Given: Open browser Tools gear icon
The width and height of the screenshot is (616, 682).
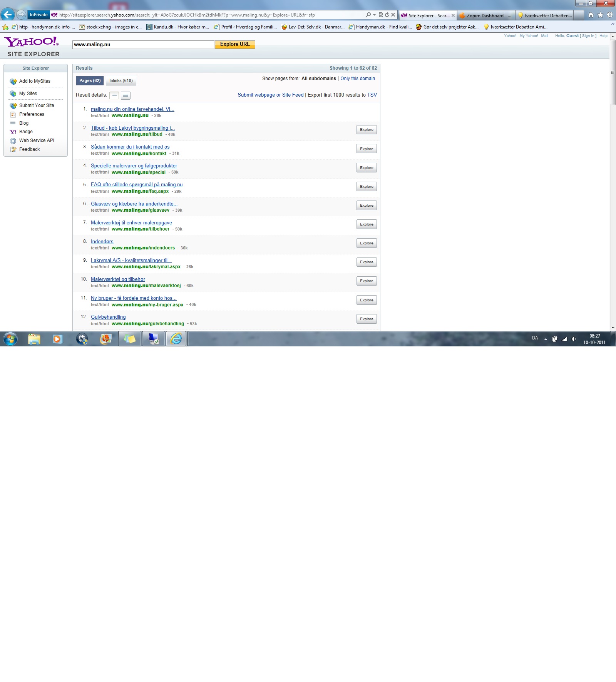Looking at the screenshot, I should pyautogui.click(x=610, y=15).
